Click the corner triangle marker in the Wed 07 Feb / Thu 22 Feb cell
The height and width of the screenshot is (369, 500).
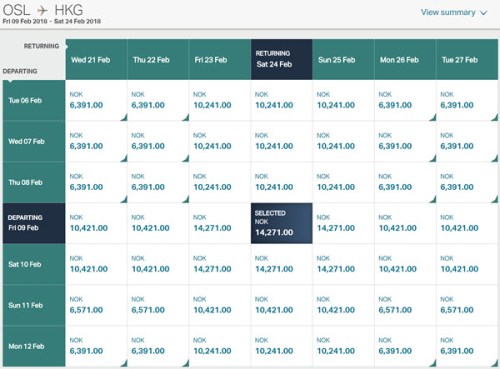186,158
